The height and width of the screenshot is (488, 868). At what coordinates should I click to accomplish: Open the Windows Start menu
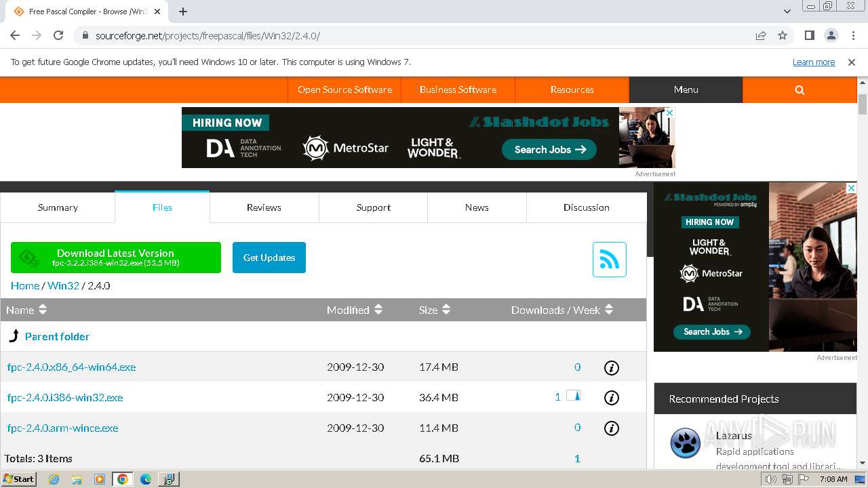click(19, 479)
